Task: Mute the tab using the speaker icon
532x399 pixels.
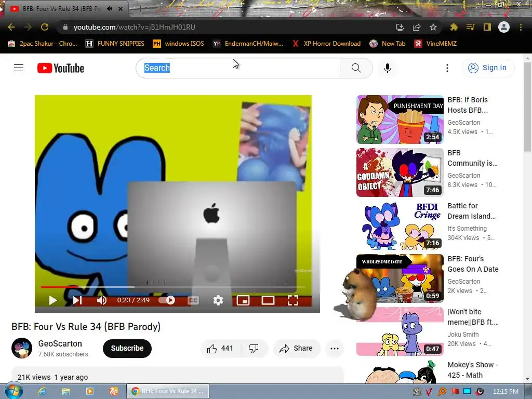Action: click(109, 9)
